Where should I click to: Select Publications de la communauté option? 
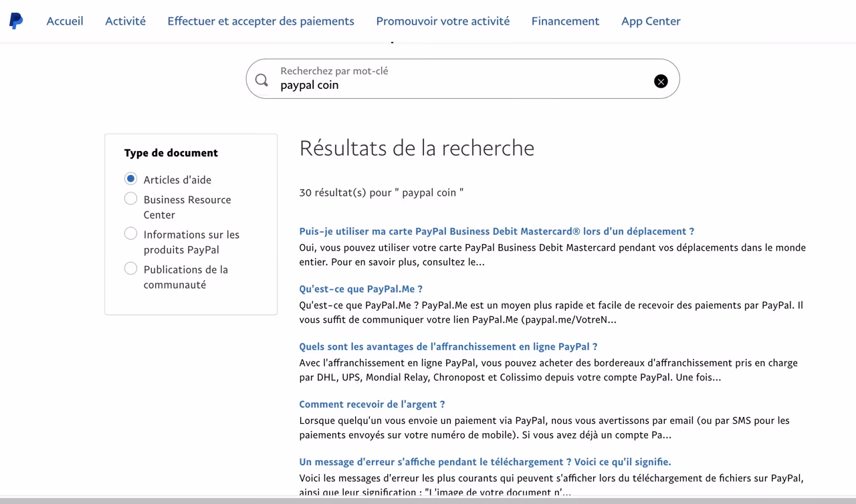(x=130, y=268)
